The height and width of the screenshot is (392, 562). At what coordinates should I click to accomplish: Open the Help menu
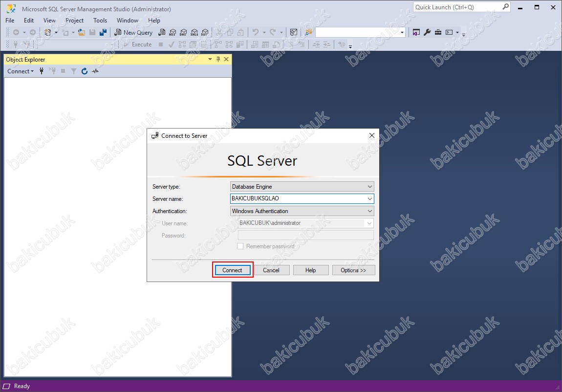click(154, 21)
